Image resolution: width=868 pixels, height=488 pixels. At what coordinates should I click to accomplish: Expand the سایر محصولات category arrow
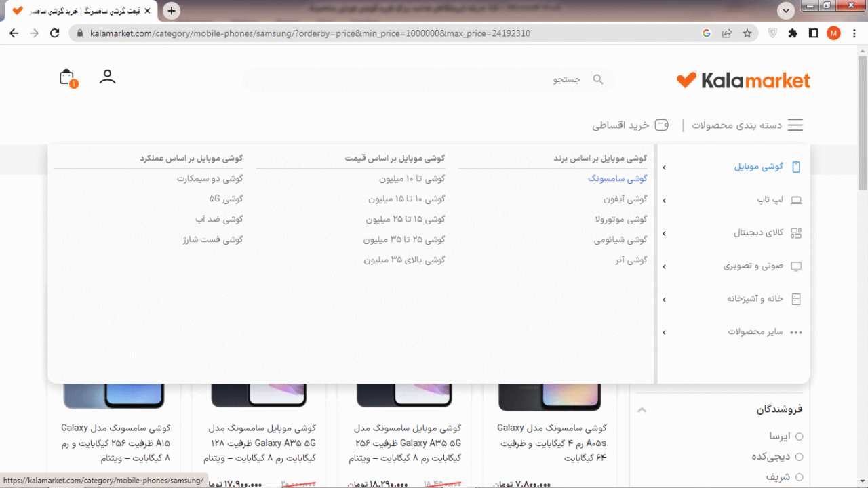pos(664,333)
